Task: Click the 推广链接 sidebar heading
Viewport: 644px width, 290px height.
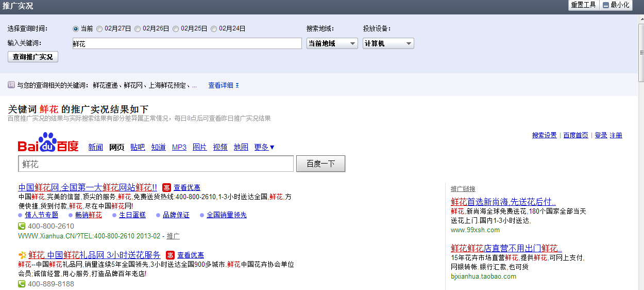Action: tap(463, 189)
